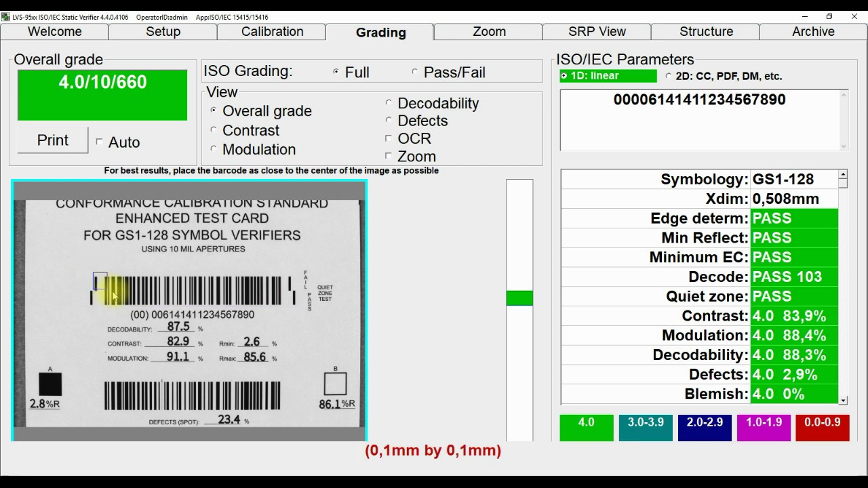Click the green vertical grade indicator bar

[519, 298]
